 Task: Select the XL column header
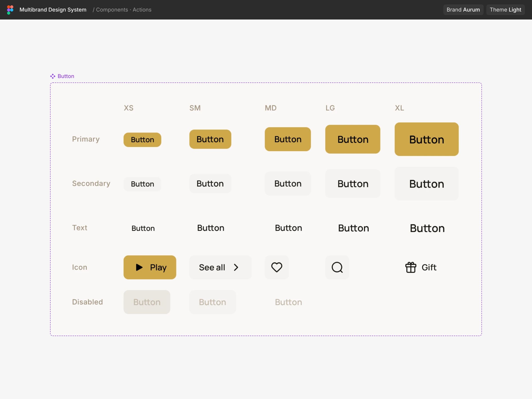[x=399, y=108]
